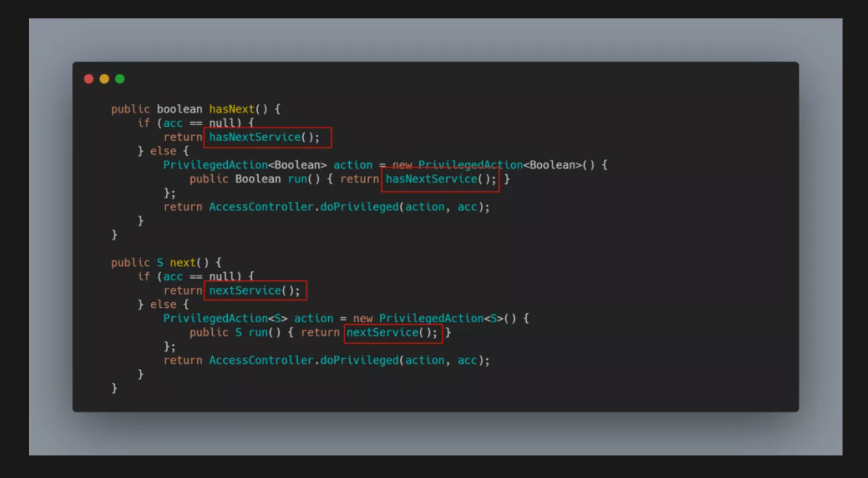Screen dimensions: 868x478
Task: Click hasNextService() inside Boolean run()
Action: 441,179
